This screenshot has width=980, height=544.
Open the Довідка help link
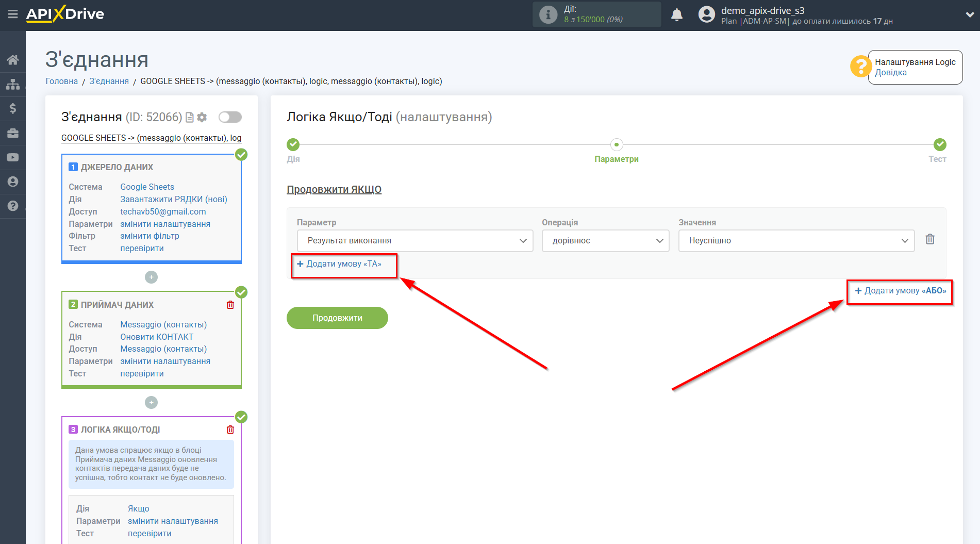tap(890, 73)
